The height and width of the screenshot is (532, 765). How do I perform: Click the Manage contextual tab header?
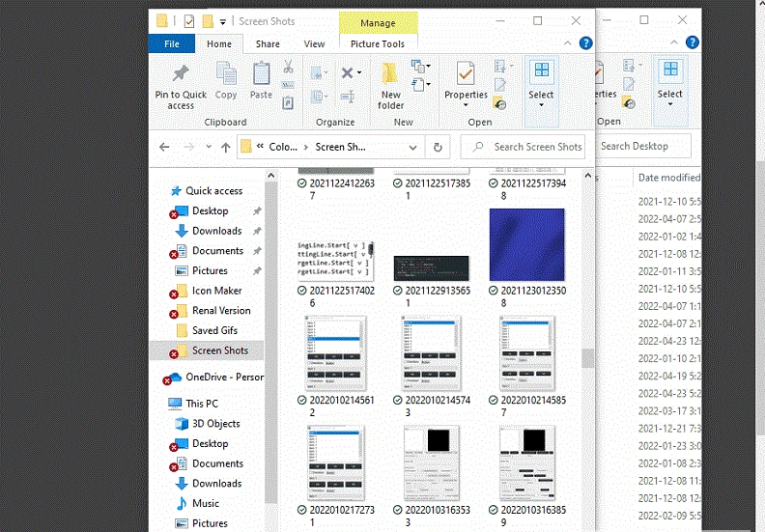point(378,23)
